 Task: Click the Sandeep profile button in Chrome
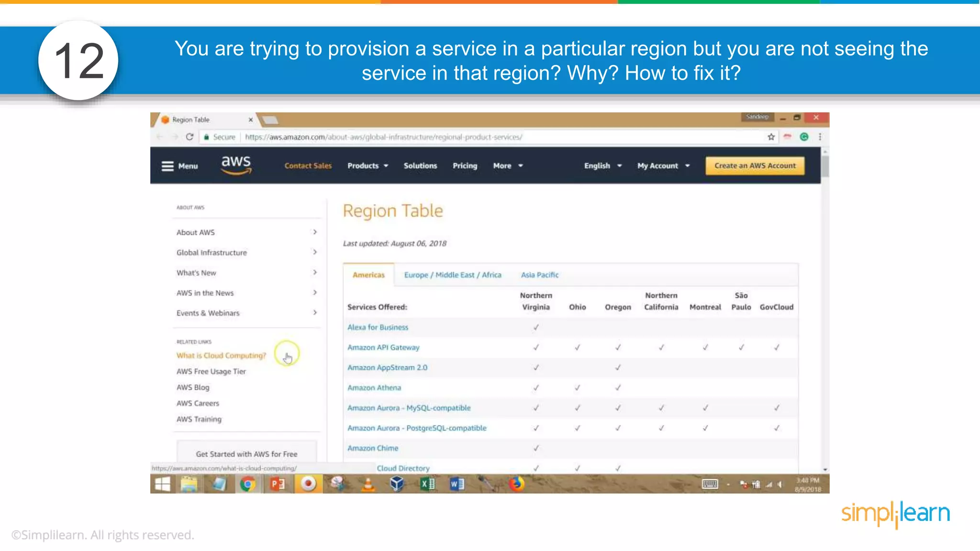click(757, 117)
